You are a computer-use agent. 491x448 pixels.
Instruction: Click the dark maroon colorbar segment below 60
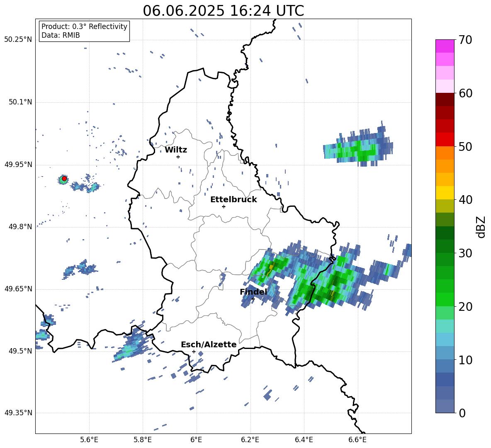[445, 99]
